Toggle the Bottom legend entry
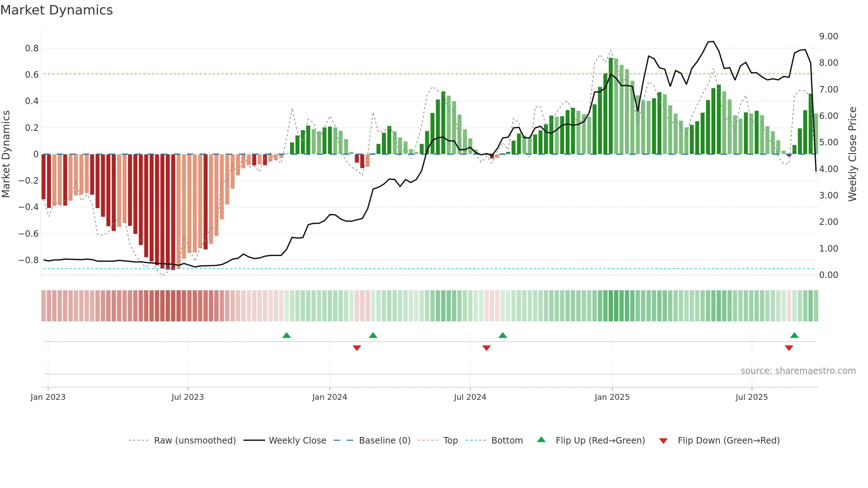 [x=494, y=440]
